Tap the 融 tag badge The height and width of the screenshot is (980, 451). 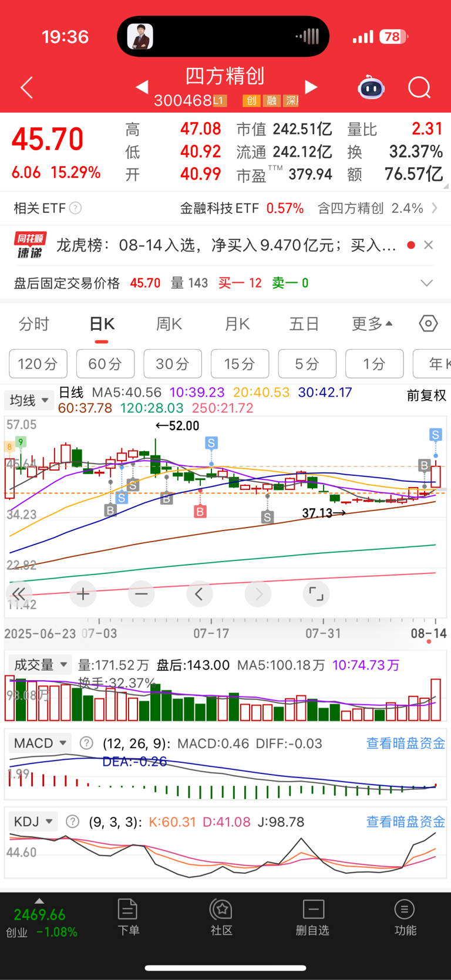coord(271,101)
